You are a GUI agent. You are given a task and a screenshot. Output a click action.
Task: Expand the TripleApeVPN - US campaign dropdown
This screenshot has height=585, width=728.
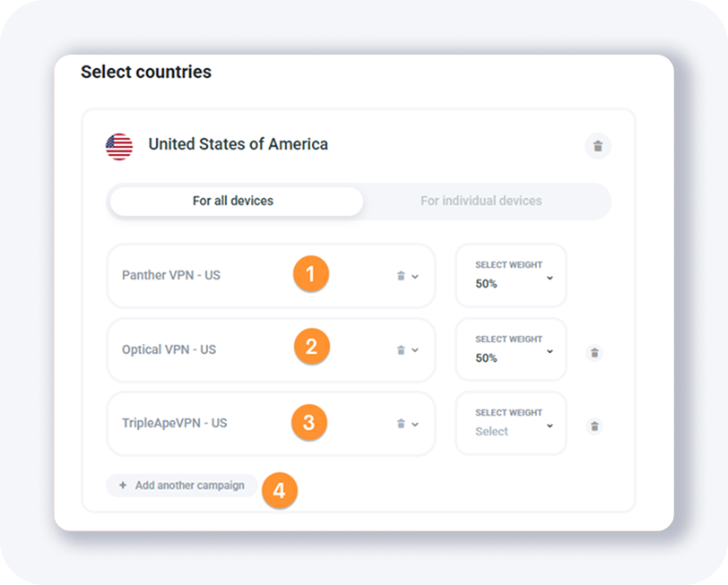click(x=415, y=424)
